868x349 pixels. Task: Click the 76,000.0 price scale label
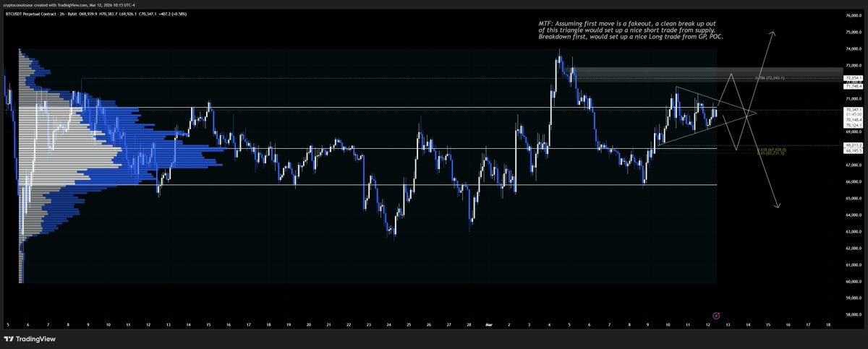point(854,15)
